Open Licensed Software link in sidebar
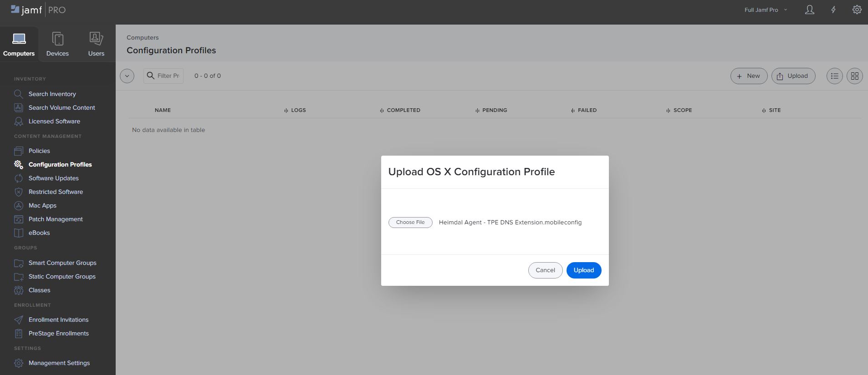The image size is (868, 375). coord(54,121)
